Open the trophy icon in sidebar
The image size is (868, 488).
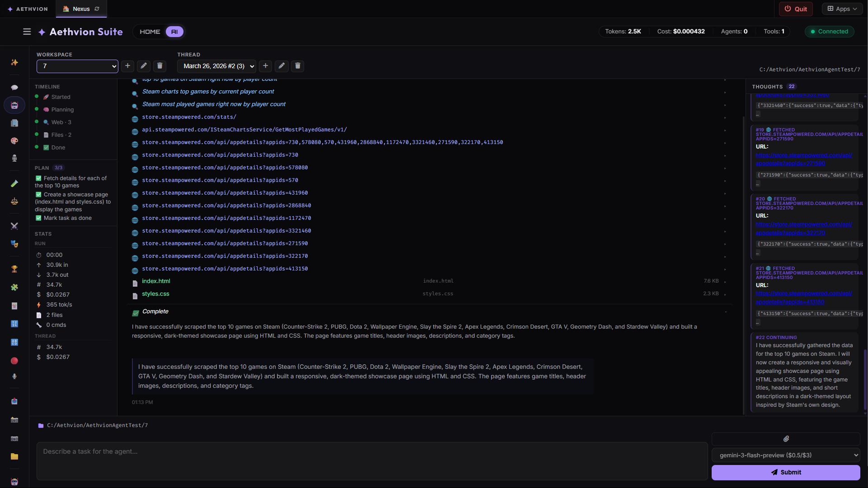pos(14,269)
